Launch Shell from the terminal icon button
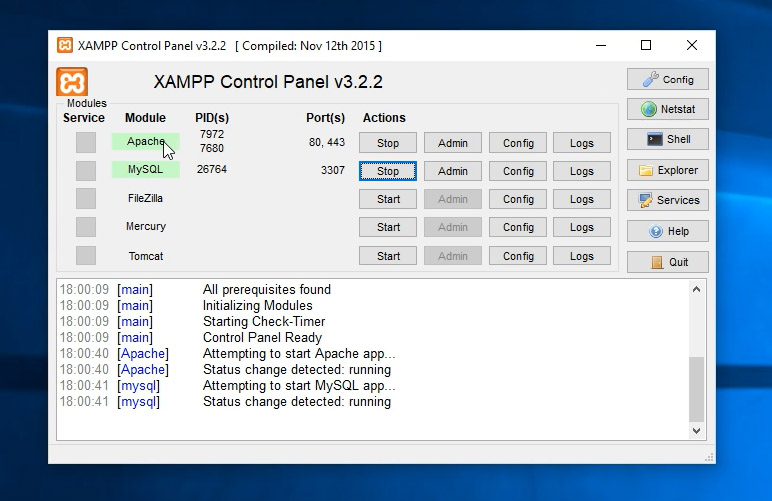This screenshot has height=501, width=772. [x=667, y=139]
